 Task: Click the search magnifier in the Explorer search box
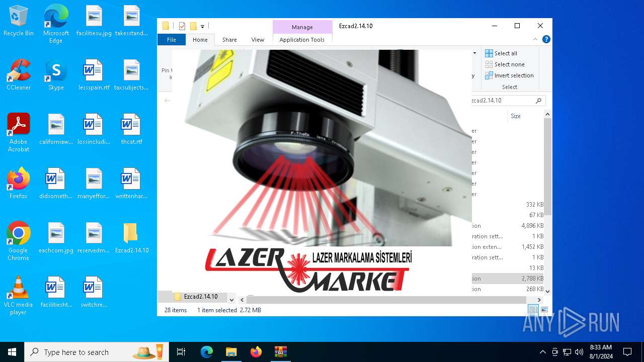point(538,101)
